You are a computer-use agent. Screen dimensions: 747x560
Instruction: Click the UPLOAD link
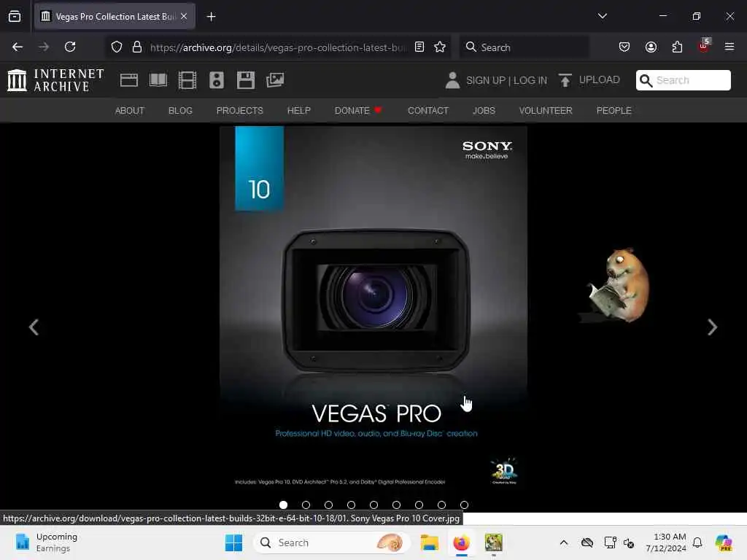pyautogui.click(x=600, y=79)
